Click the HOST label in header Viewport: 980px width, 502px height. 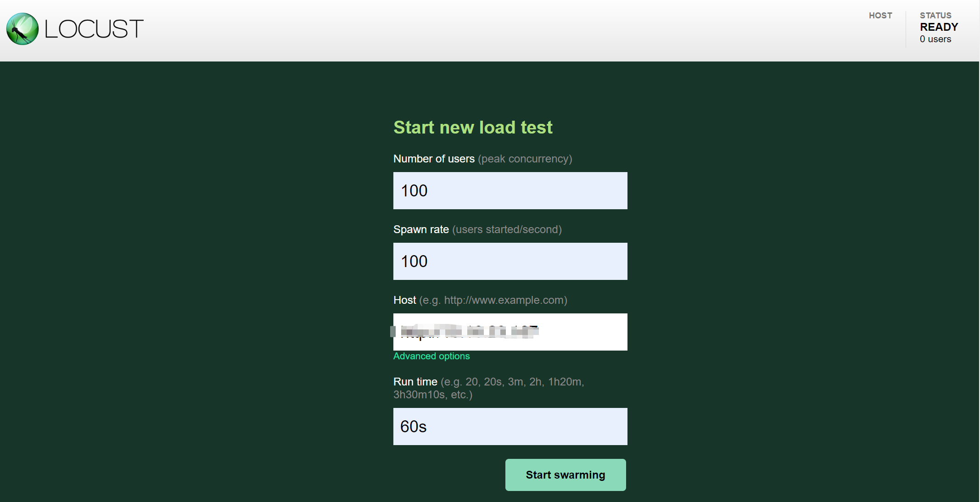(x=880, y=16)
